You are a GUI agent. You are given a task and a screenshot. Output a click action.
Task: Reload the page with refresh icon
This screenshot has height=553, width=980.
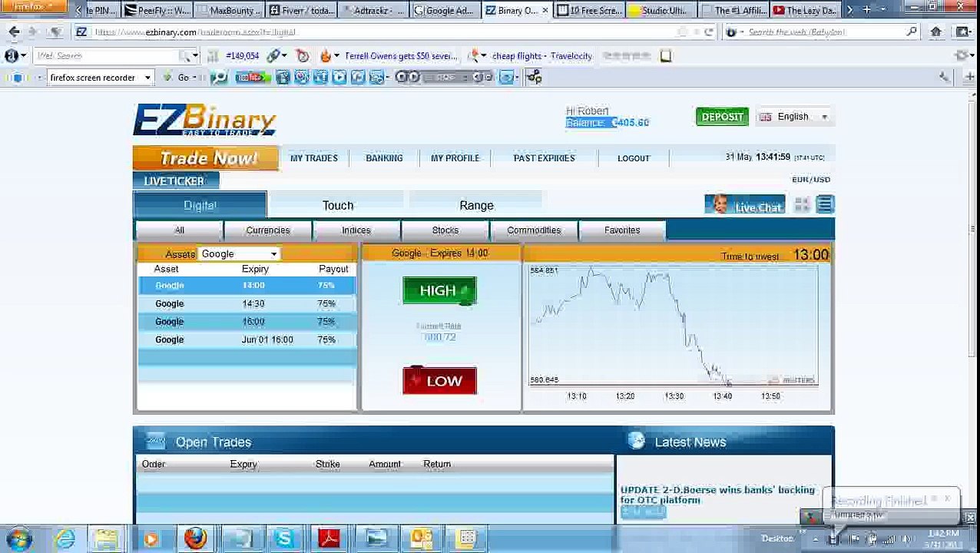click(708, 32)
